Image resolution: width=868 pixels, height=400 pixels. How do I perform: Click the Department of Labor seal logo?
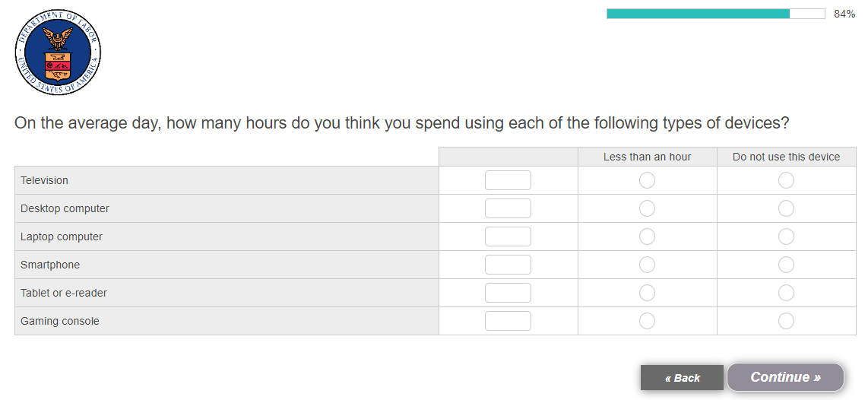[x=58, y=52]
